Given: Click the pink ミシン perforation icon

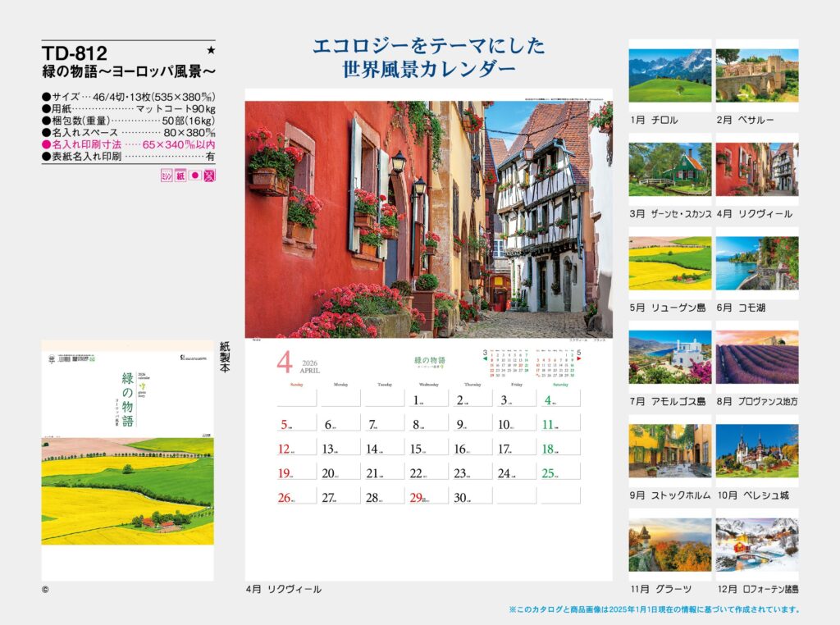Looking at the screenshot, I should pyautogui.click(x=167, y=176).
